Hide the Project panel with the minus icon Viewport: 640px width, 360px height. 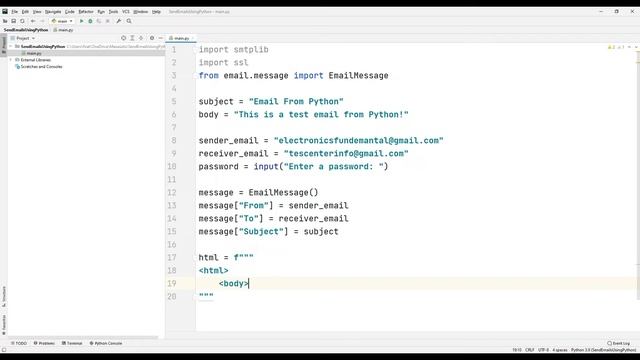coord(160,38)
